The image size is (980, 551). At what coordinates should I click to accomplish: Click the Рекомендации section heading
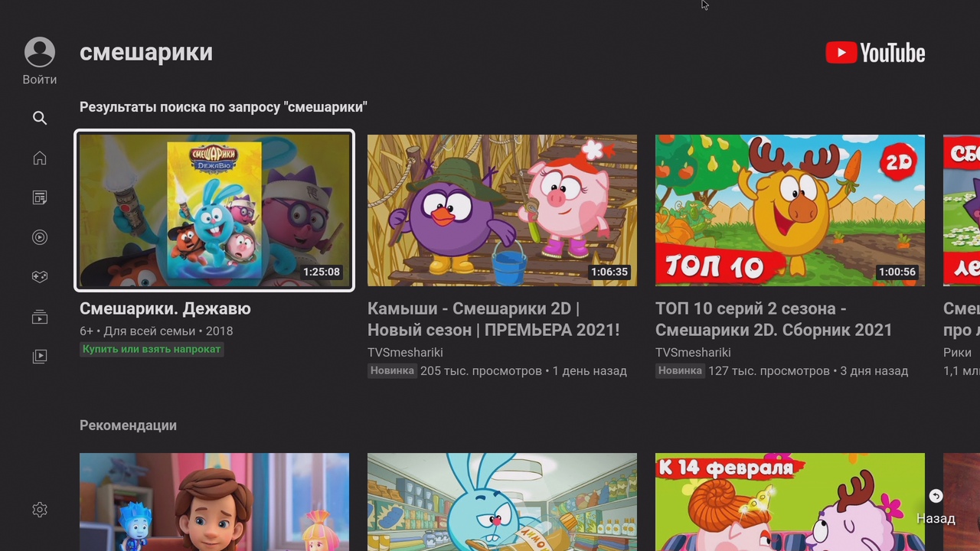(x=128, y=425)
